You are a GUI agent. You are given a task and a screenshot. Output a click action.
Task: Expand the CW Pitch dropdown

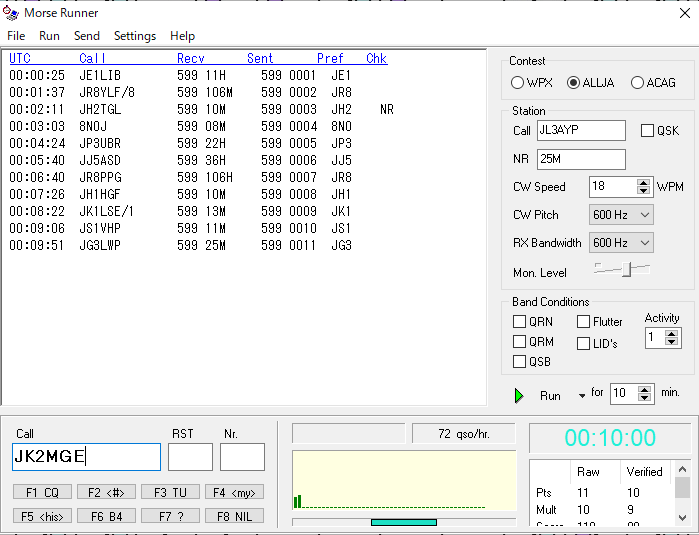coord(645,215)
